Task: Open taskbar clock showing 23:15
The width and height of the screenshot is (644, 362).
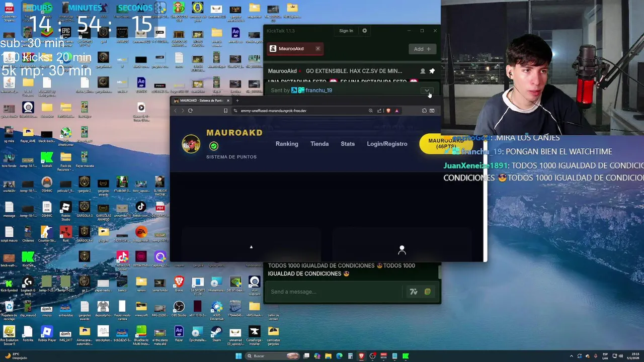Action: [633, 356]
